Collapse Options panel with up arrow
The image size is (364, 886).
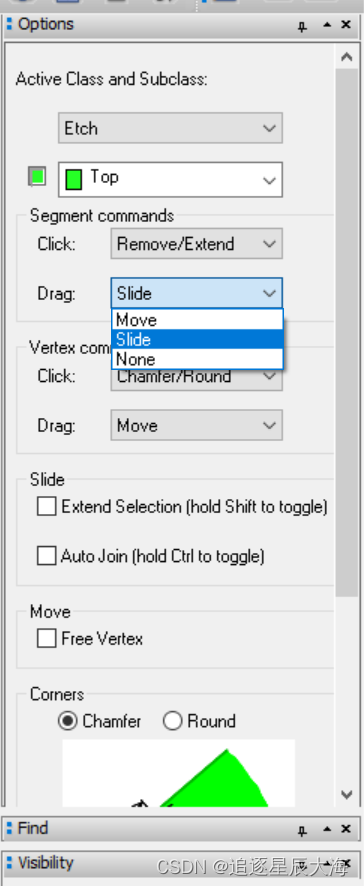pyautogui.click(x=327, y=25)
